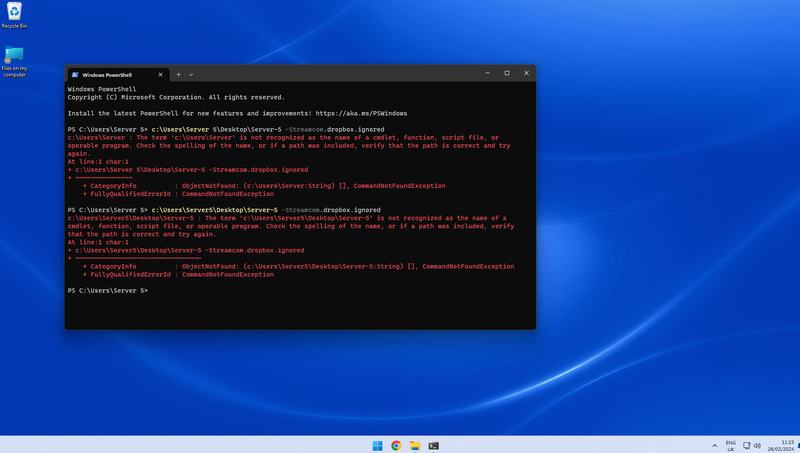Click the second command 'c:\Users\Server5\Desktop\Server-5'
This screenshot has height=453, width=800.
(x=215, y=210)
